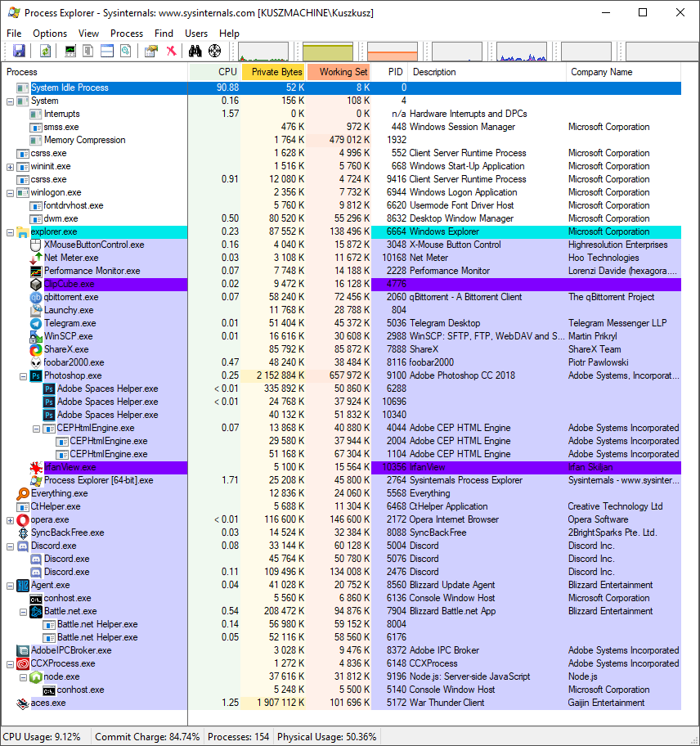Open the Find menu

pos(164,34)
